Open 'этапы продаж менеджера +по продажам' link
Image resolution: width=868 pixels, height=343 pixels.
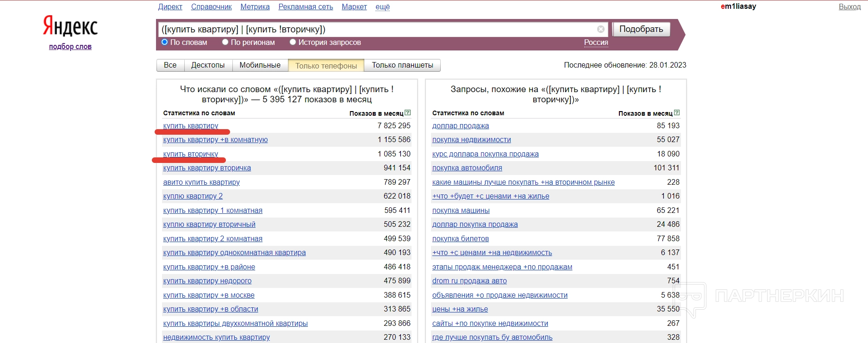[x=502, y=267]
